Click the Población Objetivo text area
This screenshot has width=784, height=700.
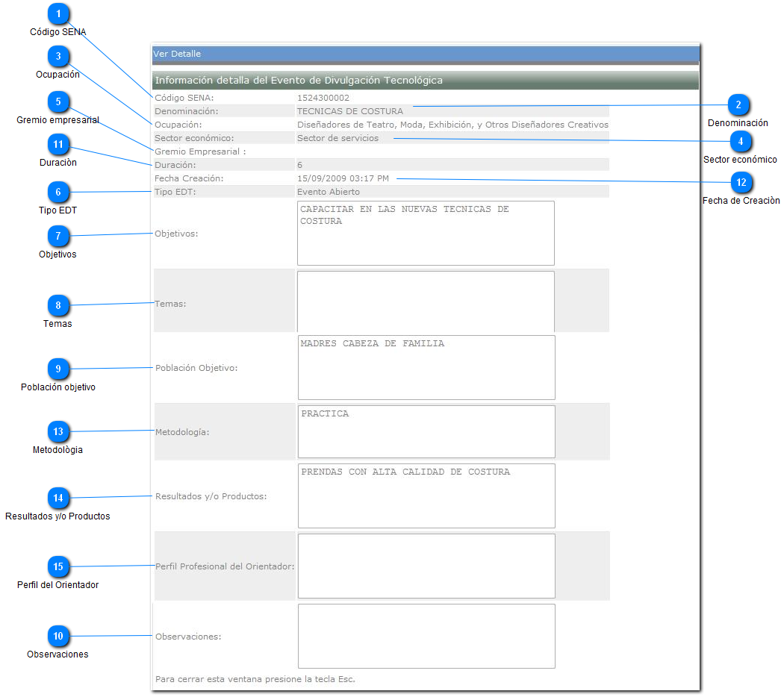pyautogui.click(x=426, y=367)
